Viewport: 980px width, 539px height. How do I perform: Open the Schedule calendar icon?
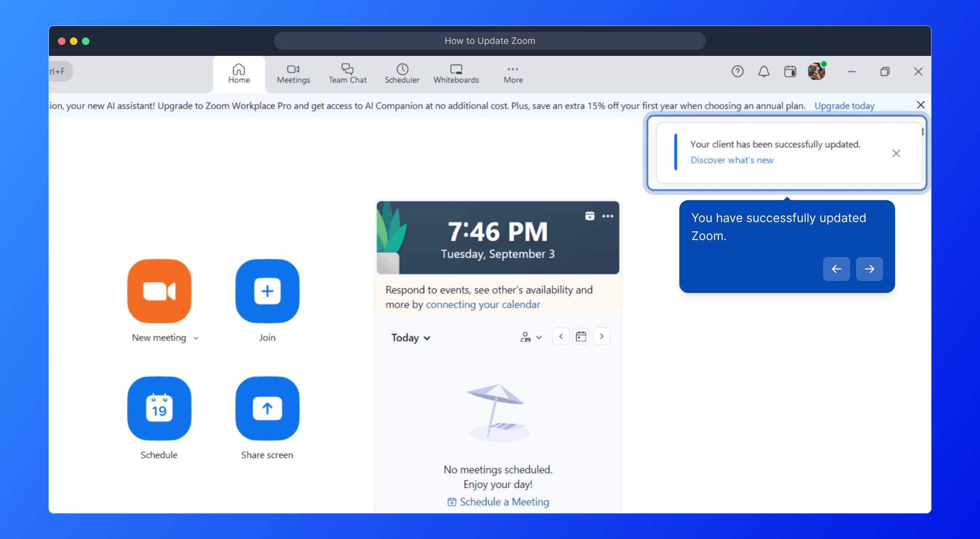(159, 408)
